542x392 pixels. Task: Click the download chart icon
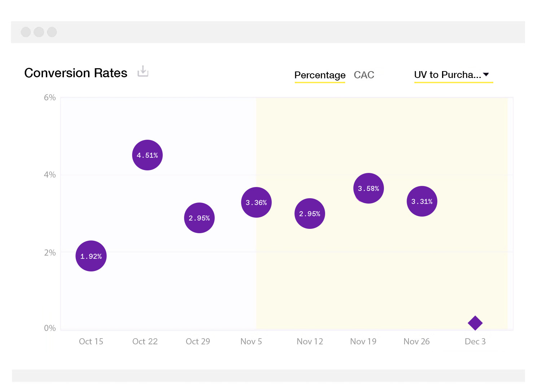(143, 71)
